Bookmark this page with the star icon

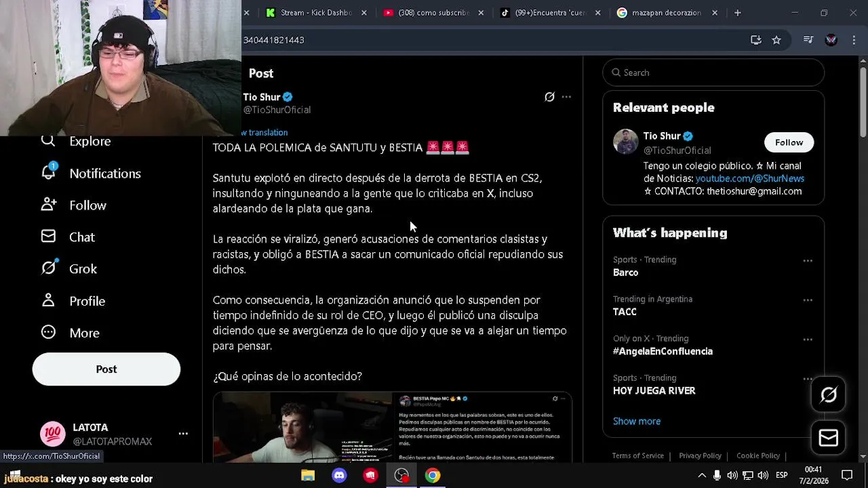(776, 40)
